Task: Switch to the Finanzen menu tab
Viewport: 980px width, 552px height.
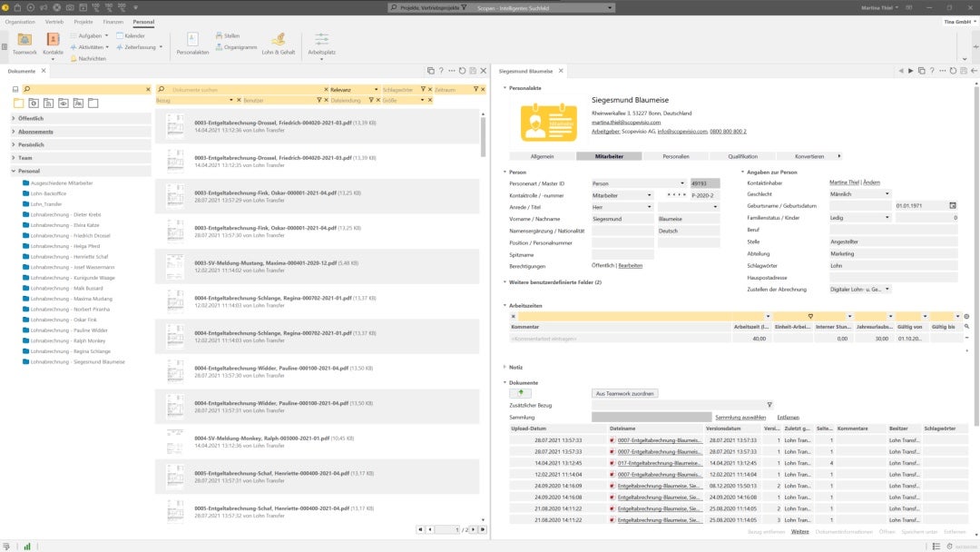Action: [x=113, y=21]
